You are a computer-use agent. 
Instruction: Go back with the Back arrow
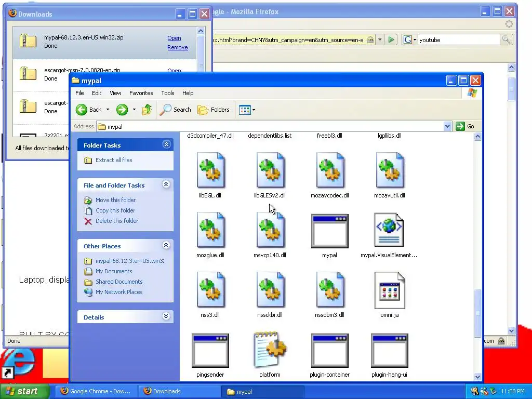tap(89, 110)
